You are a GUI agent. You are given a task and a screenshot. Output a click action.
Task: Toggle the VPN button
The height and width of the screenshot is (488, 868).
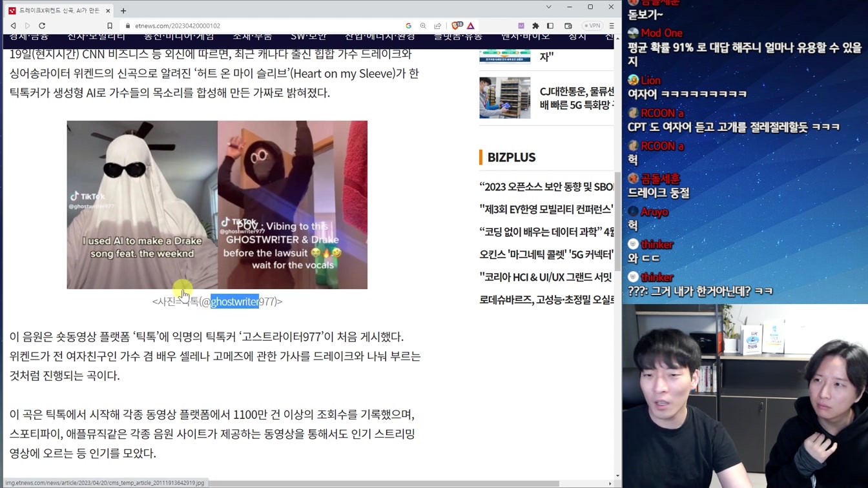(x=592, y=26)
